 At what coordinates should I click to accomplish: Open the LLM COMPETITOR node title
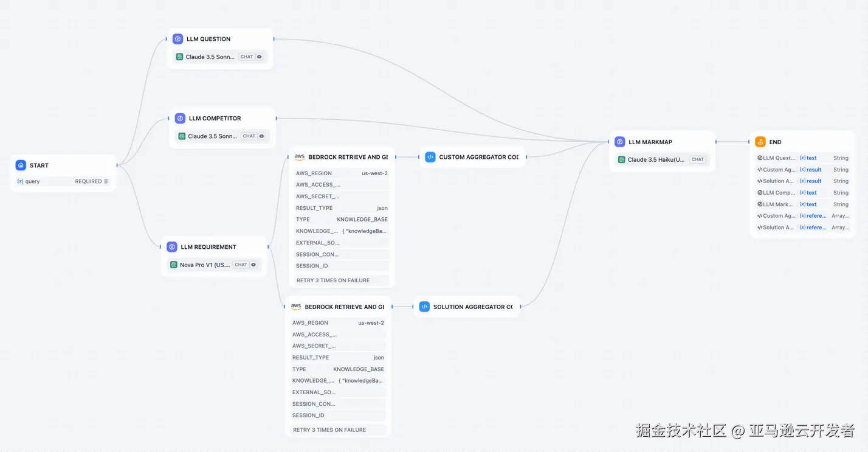point(215,119)
